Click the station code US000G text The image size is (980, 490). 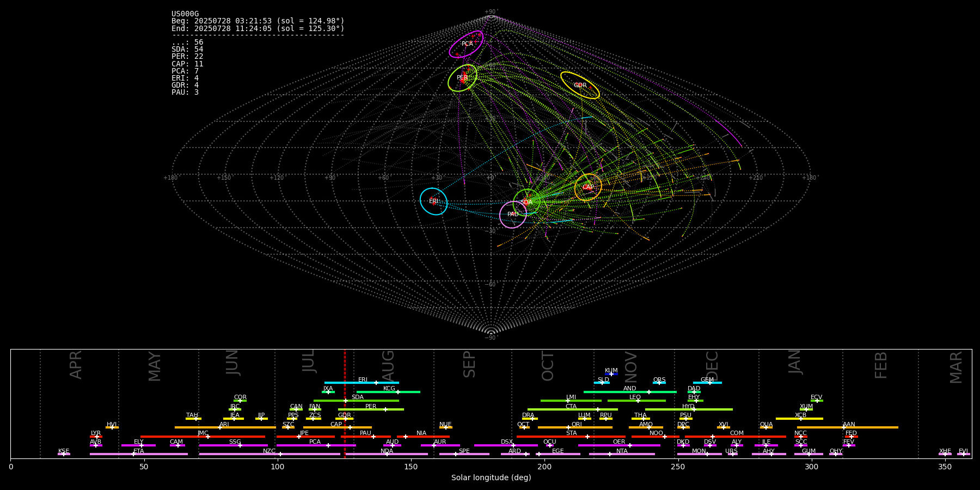tap(185, 14)
